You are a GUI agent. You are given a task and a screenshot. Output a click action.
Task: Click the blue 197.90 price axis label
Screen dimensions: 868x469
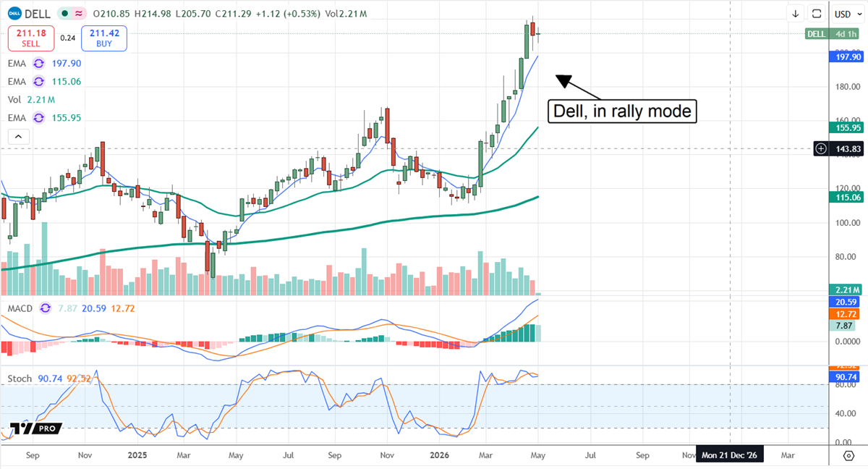(848, 56)
